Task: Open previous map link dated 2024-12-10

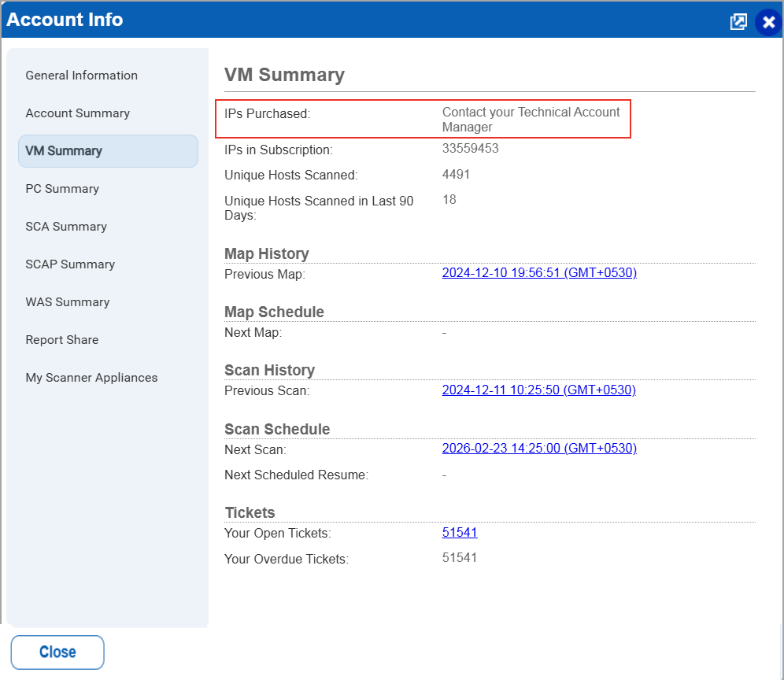Action: 539,273
